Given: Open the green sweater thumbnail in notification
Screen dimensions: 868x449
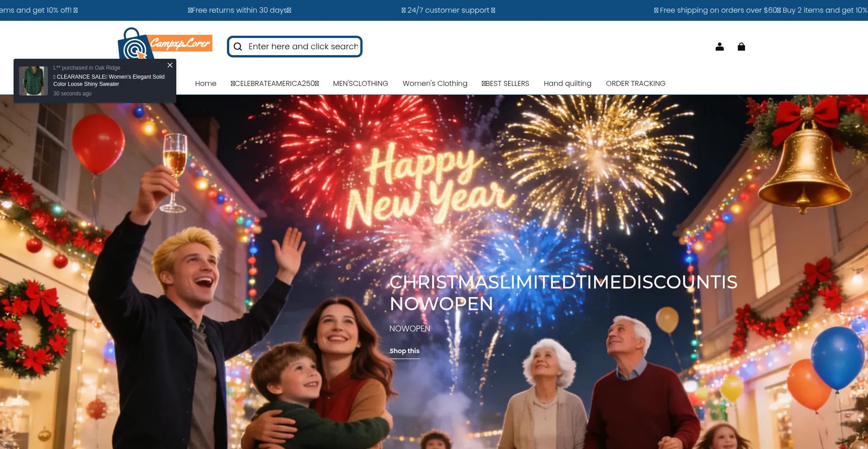Looking at the screenshot, I should click(33, 81).
